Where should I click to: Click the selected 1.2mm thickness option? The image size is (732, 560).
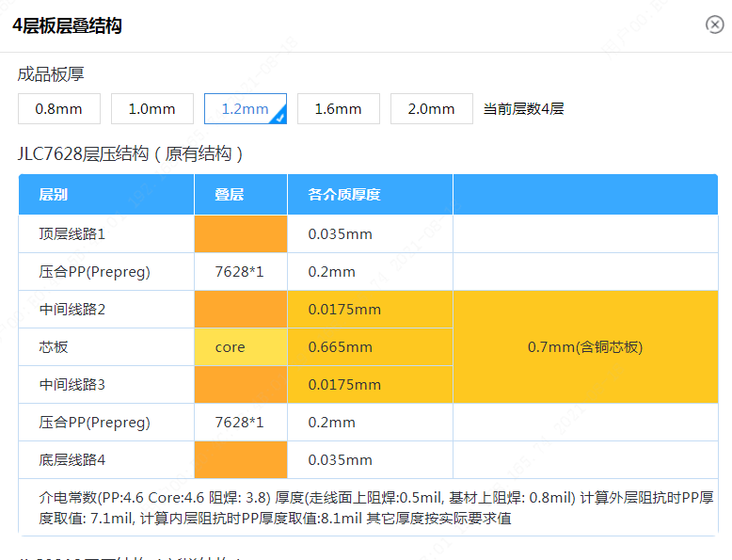245,109
